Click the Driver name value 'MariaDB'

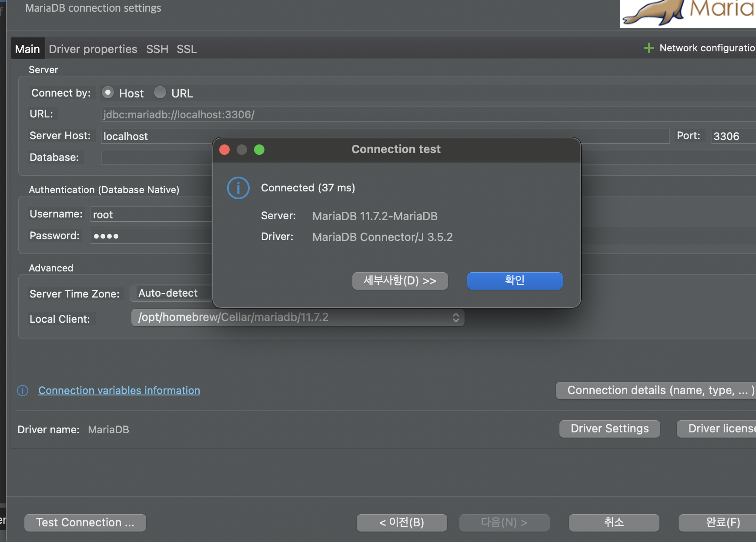109,430
